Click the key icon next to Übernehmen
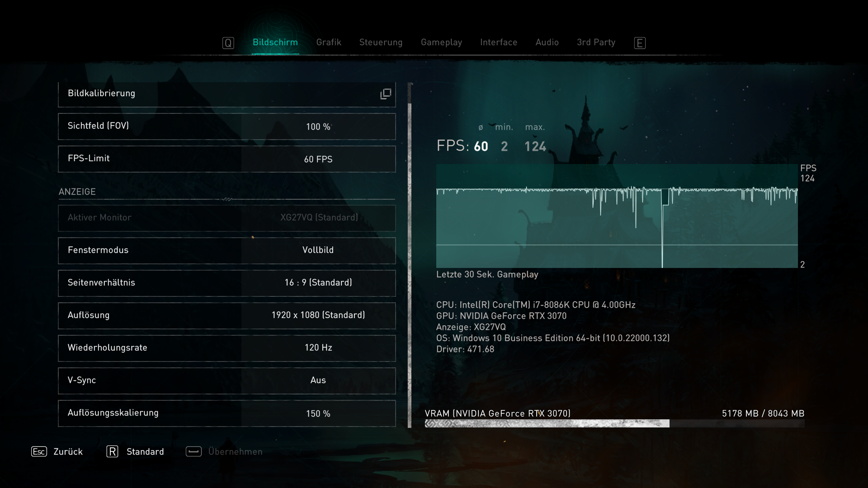Image resolution: width=868 pixels, height=488 pixels. coord(194,452)
